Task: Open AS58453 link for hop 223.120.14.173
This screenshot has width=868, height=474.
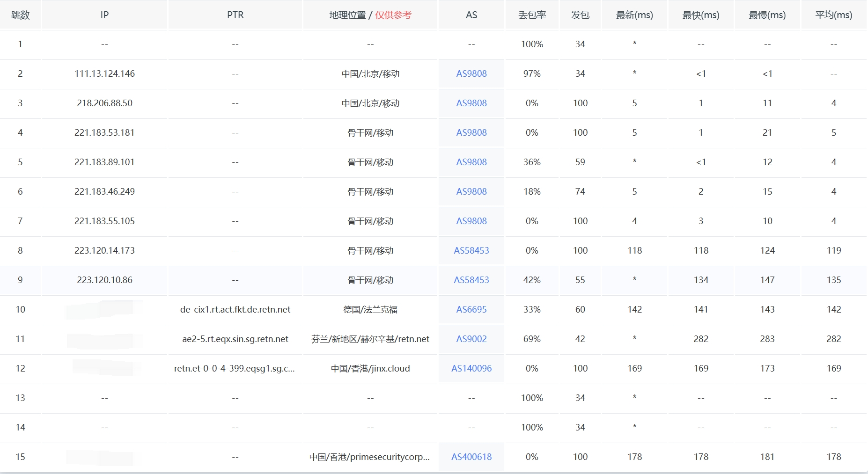Action: click(x=471, y=250)
